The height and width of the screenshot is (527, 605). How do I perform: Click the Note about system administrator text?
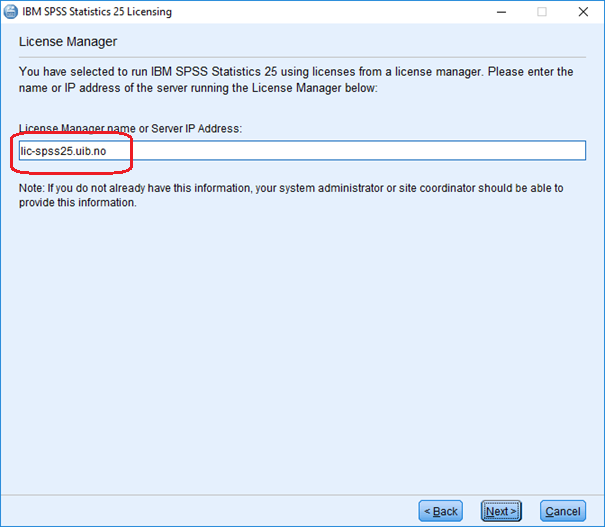coord(291,195)
